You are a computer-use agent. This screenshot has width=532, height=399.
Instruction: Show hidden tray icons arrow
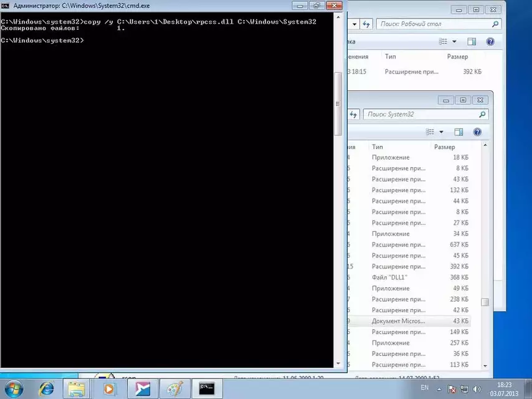point(439,389)
